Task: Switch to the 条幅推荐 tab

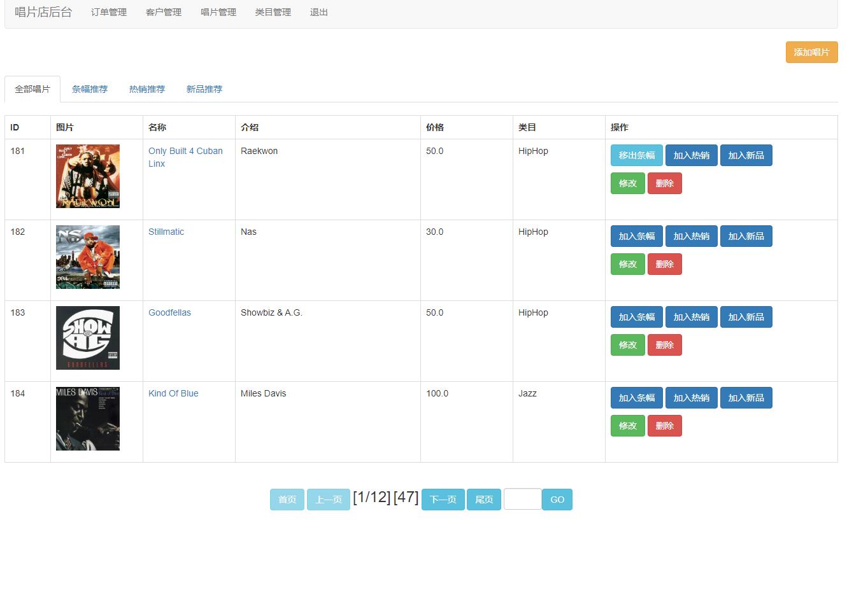Action: [x=90, y=89]
